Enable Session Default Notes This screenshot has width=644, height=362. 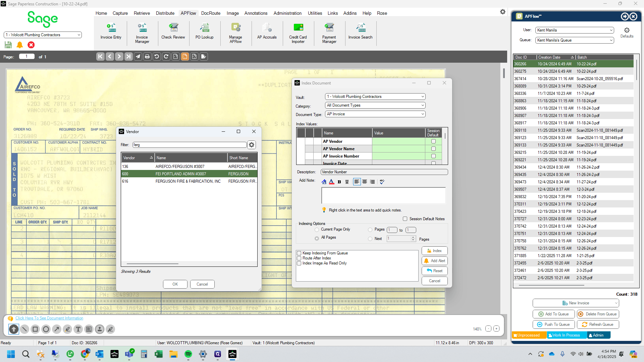405,219
